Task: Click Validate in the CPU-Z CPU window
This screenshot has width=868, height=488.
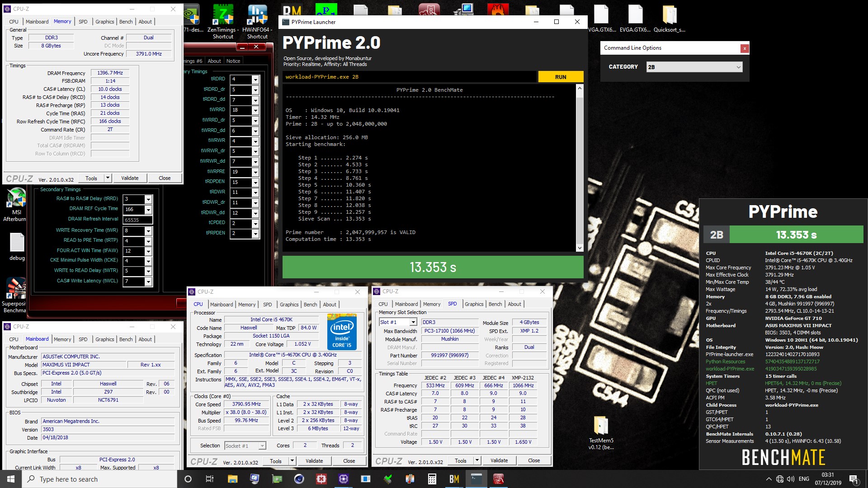Action: 314,461
